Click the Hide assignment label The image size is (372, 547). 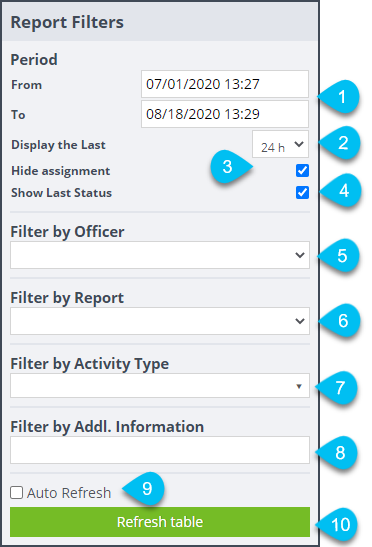61,171
